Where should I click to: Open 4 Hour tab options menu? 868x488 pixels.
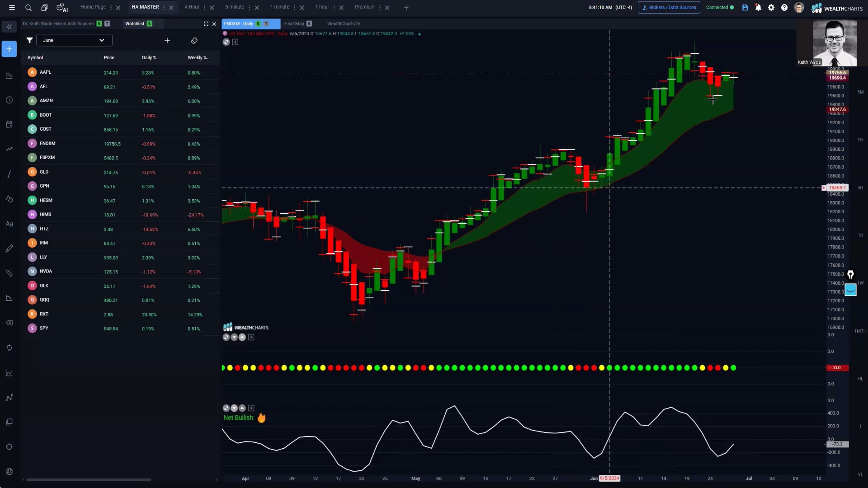pos(204,8)
